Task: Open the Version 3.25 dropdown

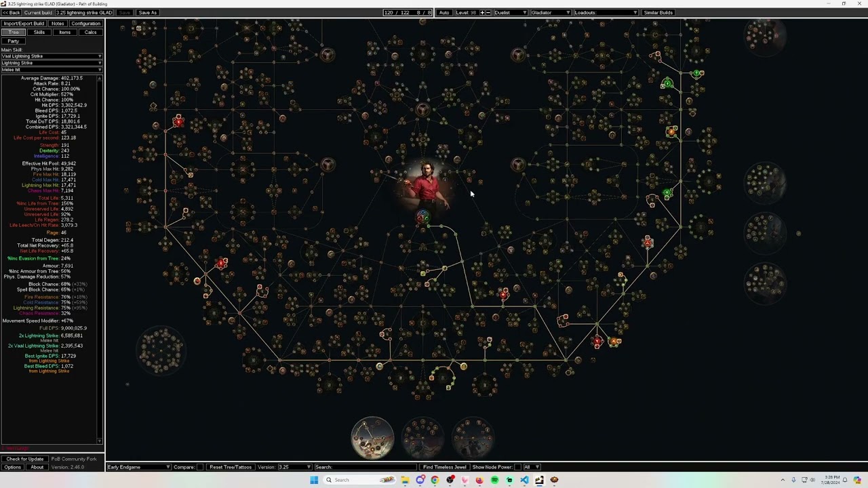Action: pos(294,467)
